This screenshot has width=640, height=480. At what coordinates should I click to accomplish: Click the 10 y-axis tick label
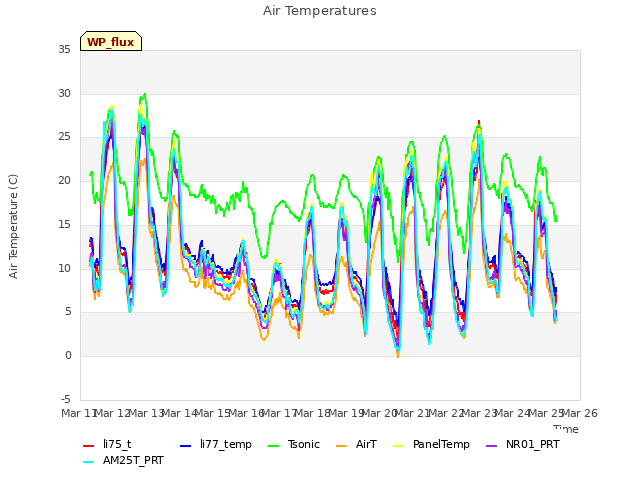pos(64,269)
